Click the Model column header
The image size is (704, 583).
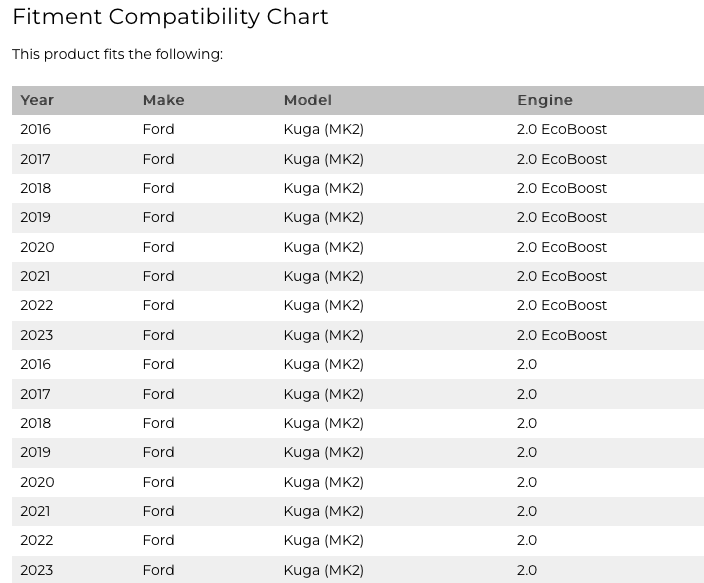point(308,100)
